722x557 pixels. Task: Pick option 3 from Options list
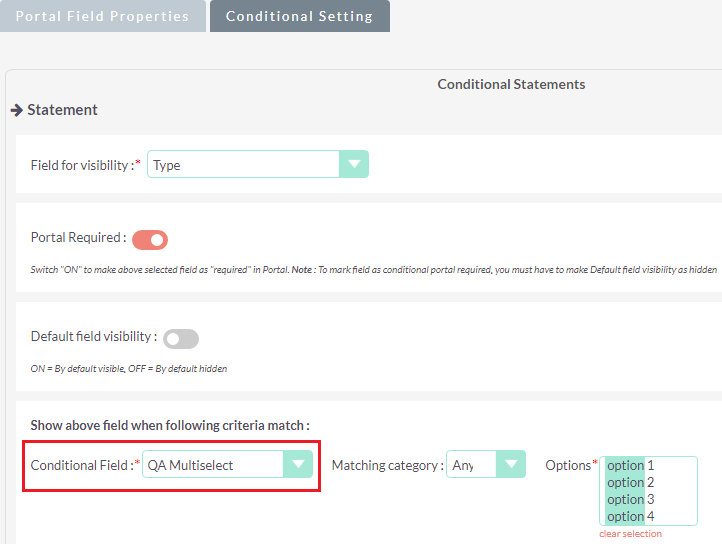coord(631,500)
